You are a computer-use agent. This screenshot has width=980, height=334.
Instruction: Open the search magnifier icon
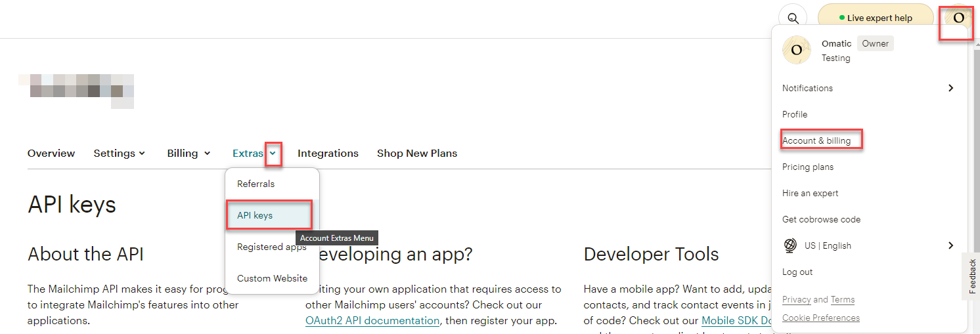pos(793,18)
